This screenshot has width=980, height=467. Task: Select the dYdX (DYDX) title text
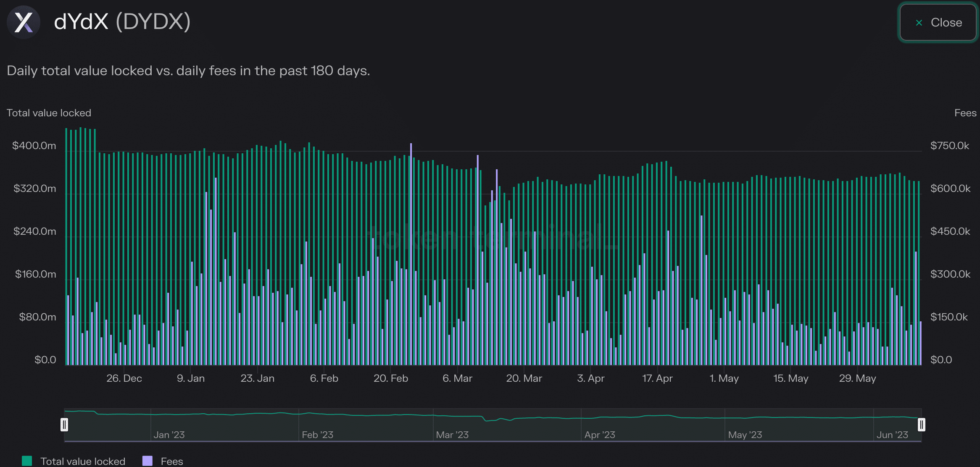122,21
